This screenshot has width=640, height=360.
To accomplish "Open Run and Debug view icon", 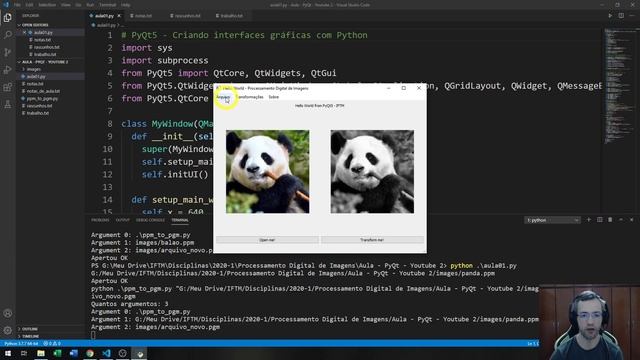I will (7, 70).
